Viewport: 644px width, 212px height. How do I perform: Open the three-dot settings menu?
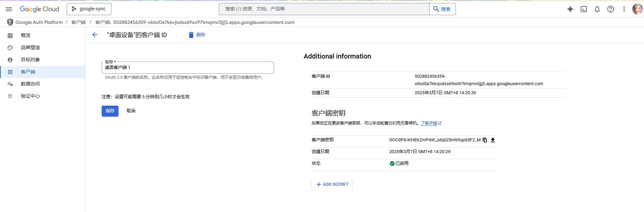tap(624, 9)
